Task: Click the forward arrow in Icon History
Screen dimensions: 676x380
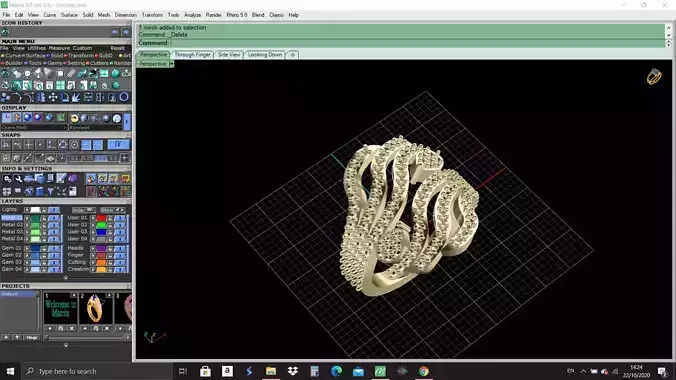Action: click(125, 32)
